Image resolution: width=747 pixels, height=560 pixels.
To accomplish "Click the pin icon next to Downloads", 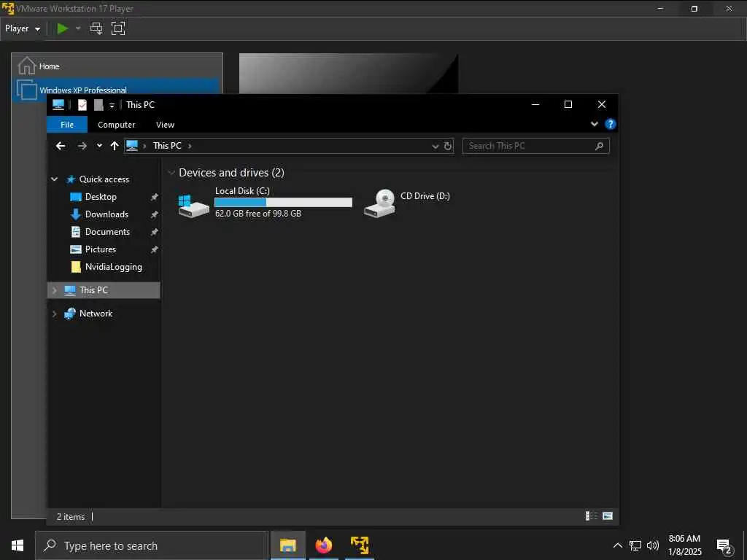I will coord(154,215).
